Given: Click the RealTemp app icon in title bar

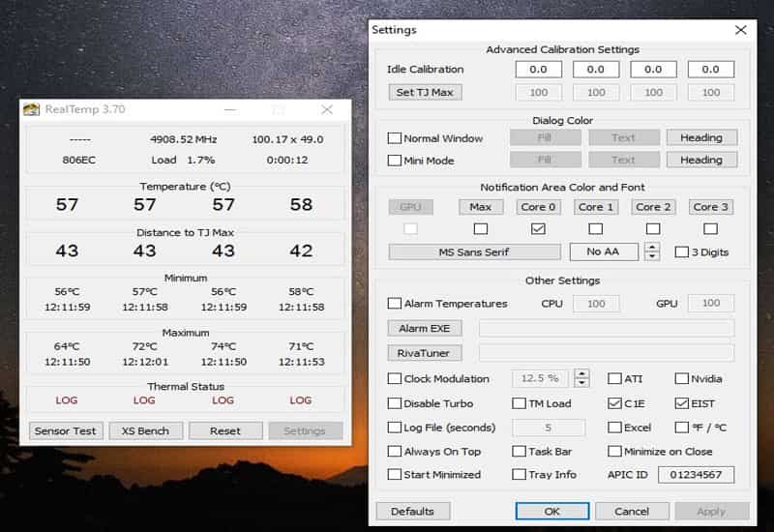Looking at the screenshot, I should click(x=32, y=109).
